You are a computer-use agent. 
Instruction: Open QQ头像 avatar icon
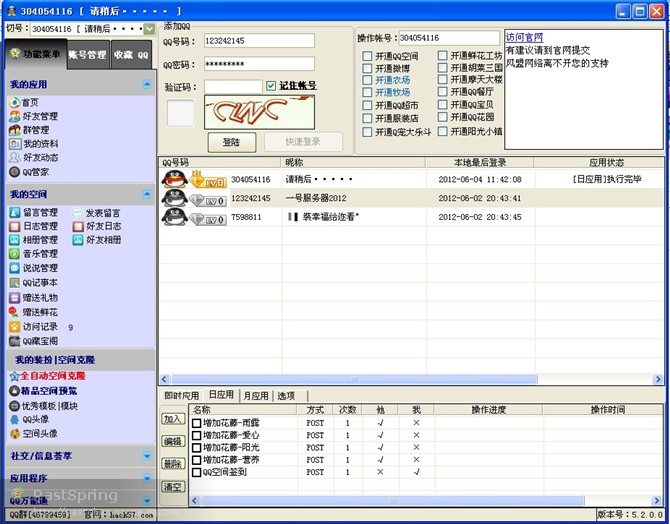click(15, 419)
